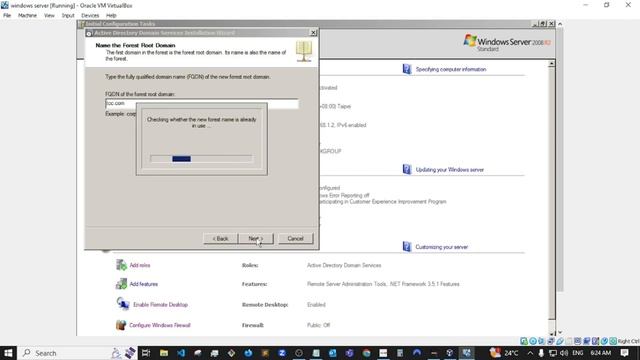Open the Input menu

tap(68, 16)
